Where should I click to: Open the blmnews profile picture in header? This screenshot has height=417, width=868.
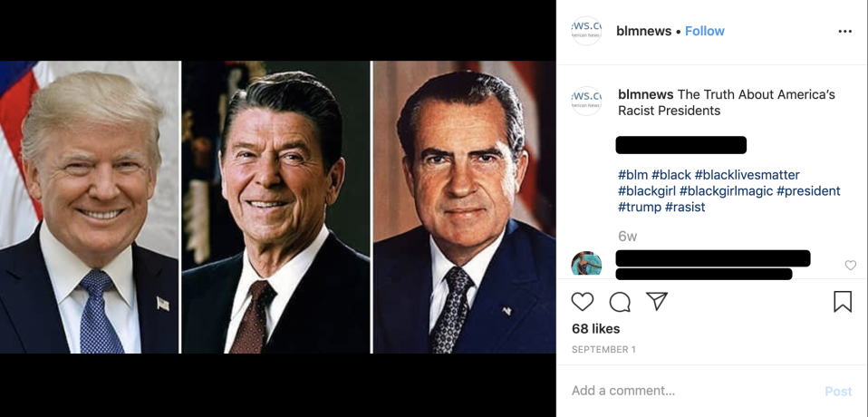(586, 31)
